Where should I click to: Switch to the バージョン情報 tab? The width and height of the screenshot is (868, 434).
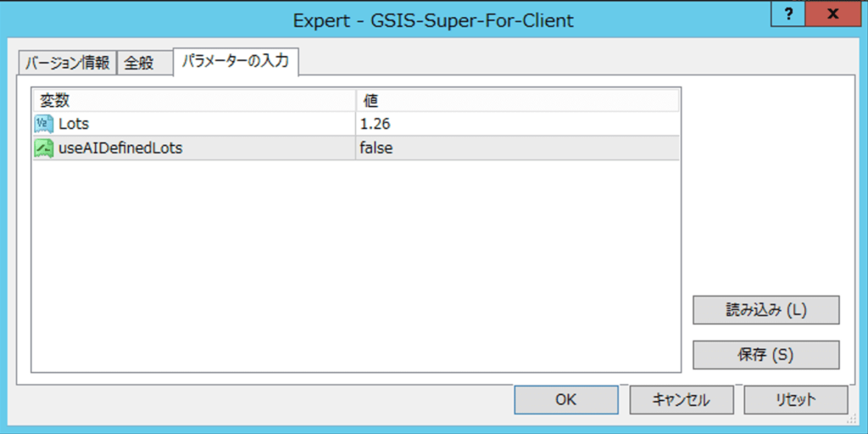pos(68,63)
